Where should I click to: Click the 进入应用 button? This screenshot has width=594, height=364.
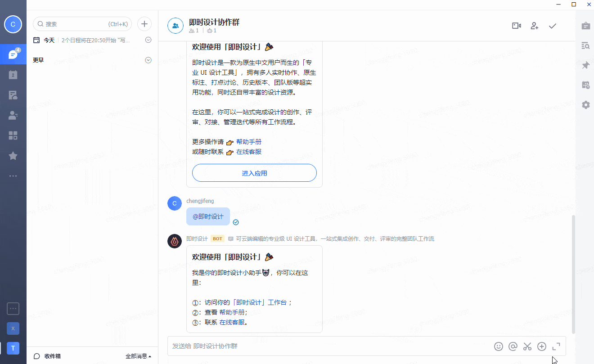click(254, 173)
